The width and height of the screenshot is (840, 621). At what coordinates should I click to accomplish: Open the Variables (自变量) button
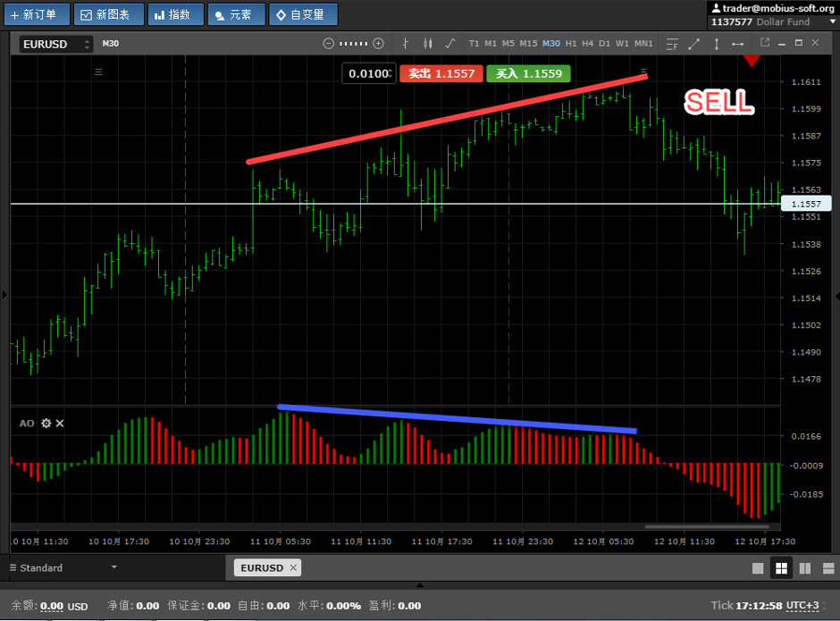point(303,14)
